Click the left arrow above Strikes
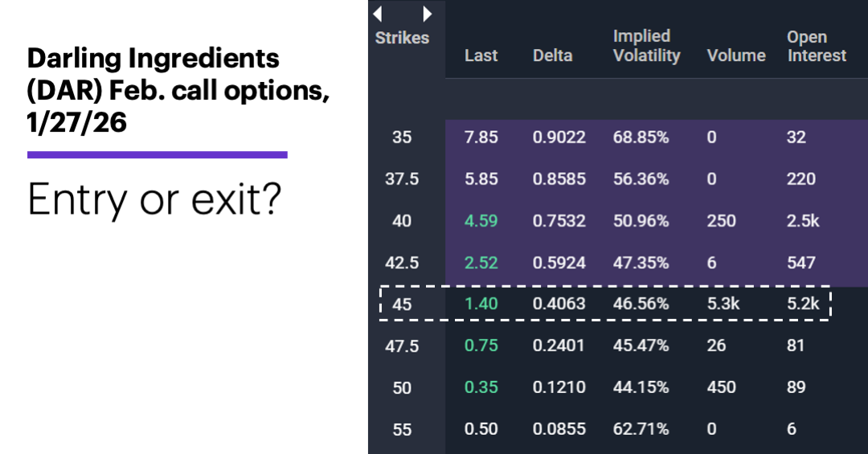The image size is (868, 454). (378, 14)
